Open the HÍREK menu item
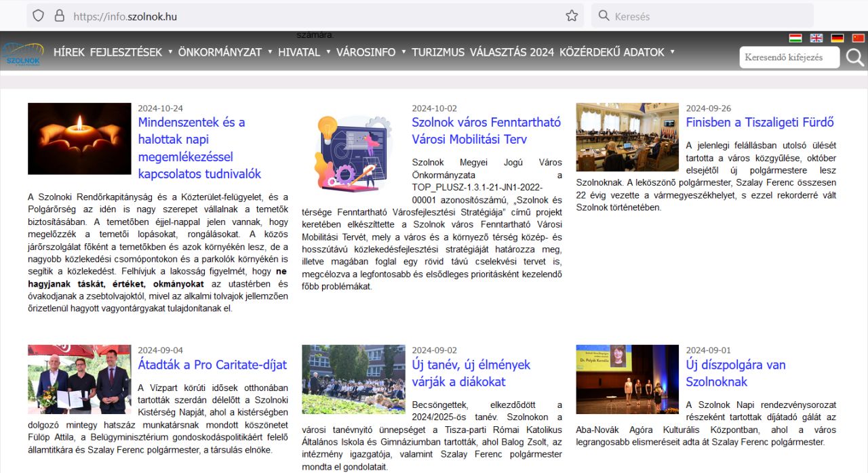The height and width of the screenshot is (473, 868). point(68,52)
